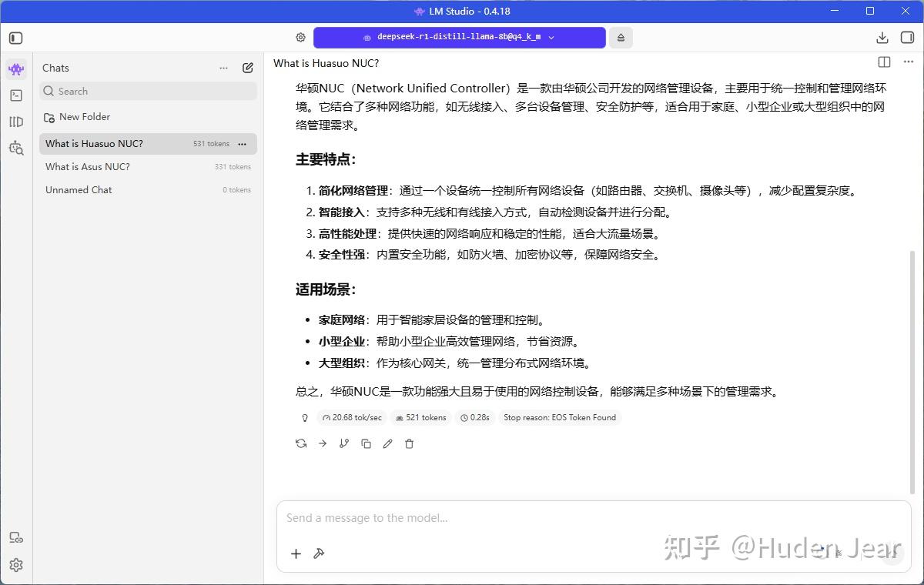Delete the assistant message
This screenshot has width=924, height=585.
pos(409,443)
